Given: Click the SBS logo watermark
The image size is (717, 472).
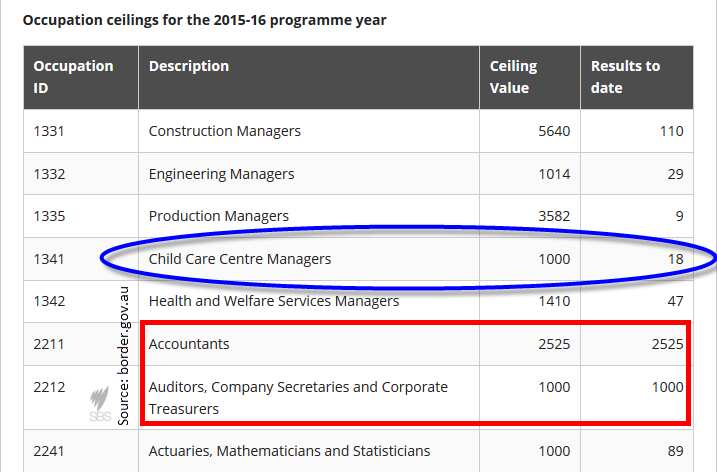Looking at the screenshot, I should click(x=100, y=402).
